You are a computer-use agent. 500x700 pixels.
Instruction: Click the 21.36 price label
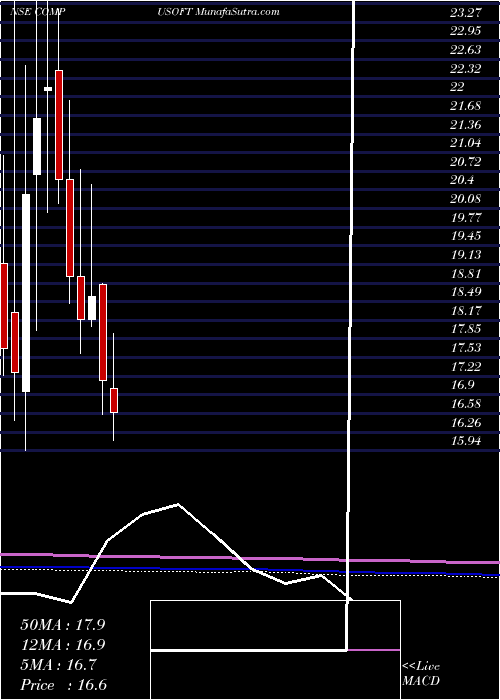coord(466,124)
